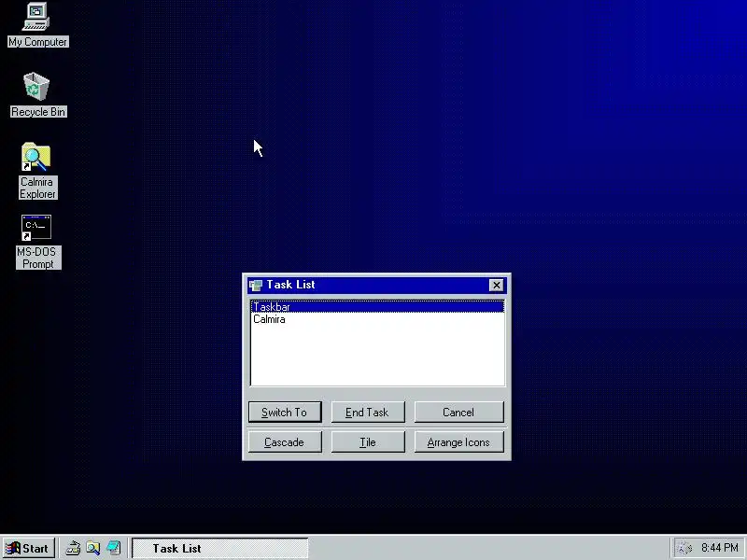
Task: Select the Recycle Bin desktop icon
Action: pyautogui.click(x=37, y=95)
